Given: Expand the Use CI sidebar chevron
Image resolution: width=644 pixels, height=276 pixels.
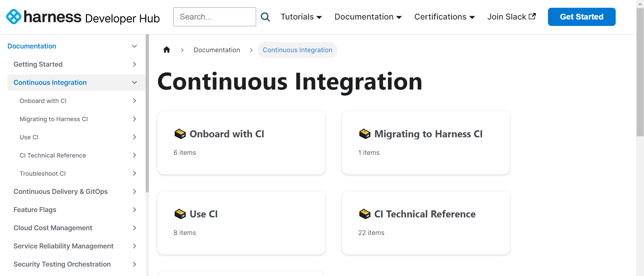Looking at the screenshot, I should pyautogui.click(x=134, y=137).
